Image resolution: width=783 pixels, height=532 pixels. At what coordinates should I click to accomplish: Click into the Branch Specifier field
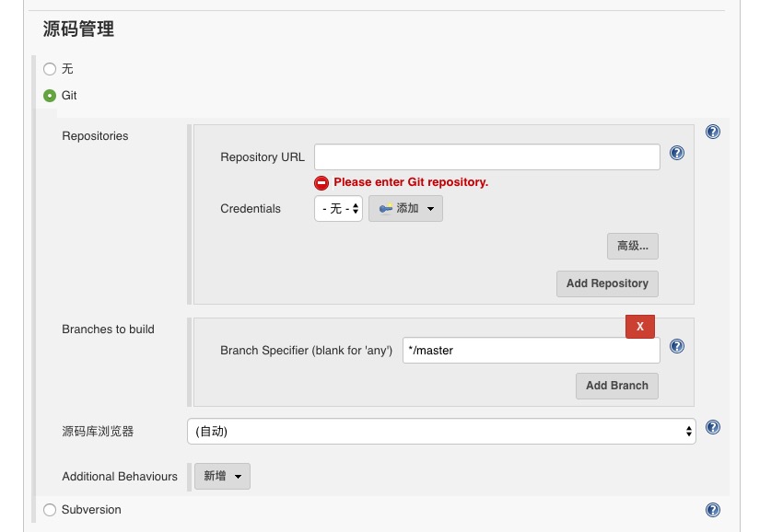coord(531,351)
